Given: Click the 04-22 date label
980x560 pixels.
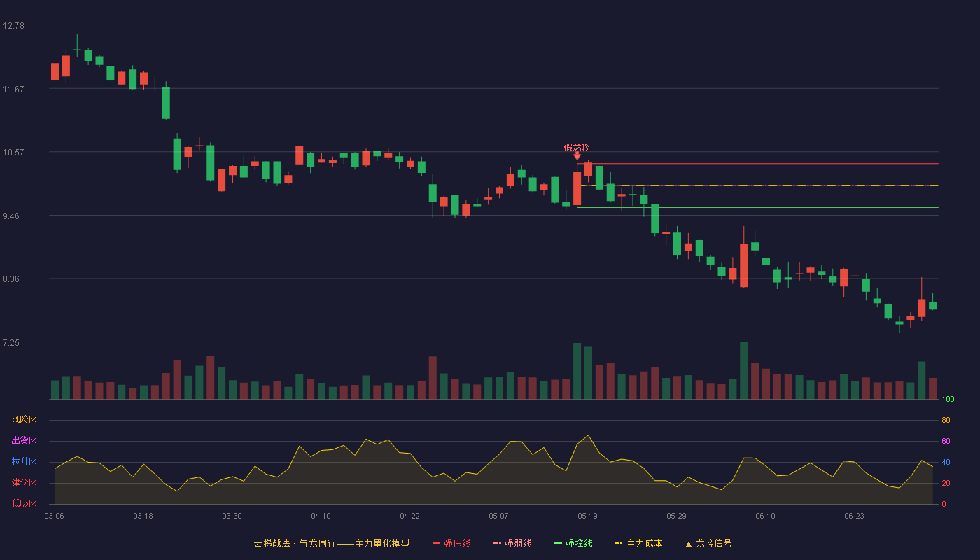Looking at the screenshot, I should click(x=409, y=516).
